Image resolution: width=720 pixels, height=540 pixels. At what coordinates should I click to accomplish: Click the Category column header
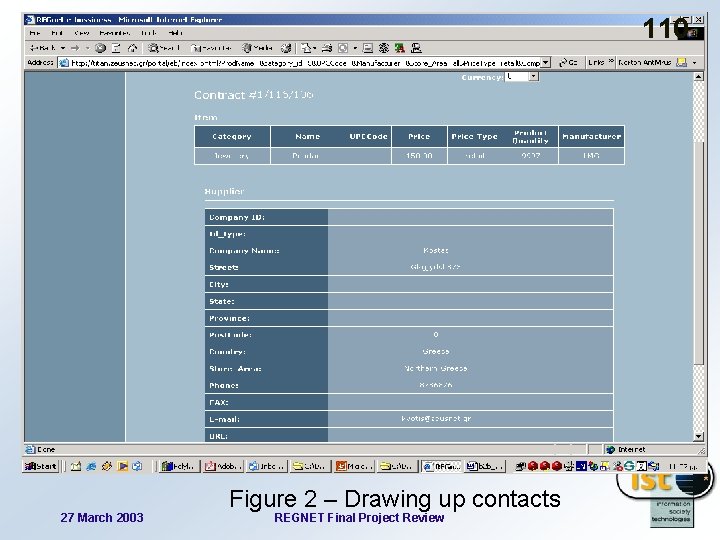point(232,136)
